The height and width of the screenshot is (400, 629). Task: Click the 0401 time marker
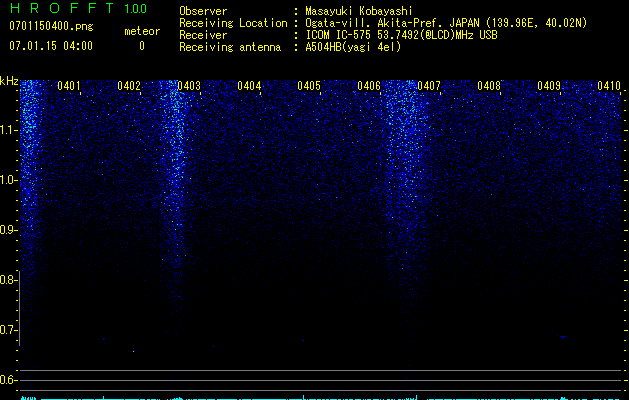pyautogui.click(x=69, y=86)
